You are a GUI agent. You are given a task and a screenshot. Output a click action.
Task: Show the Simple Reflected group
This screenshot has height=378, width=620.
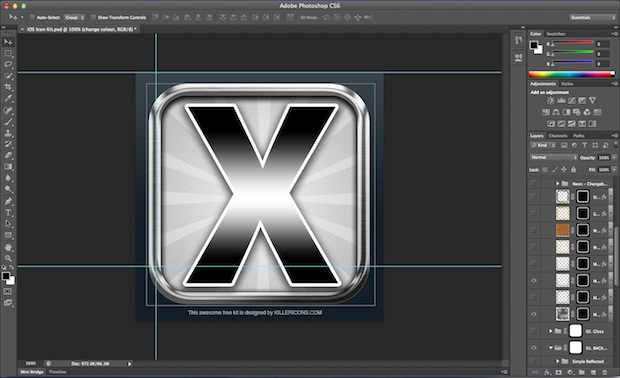[x=534, y=361]
